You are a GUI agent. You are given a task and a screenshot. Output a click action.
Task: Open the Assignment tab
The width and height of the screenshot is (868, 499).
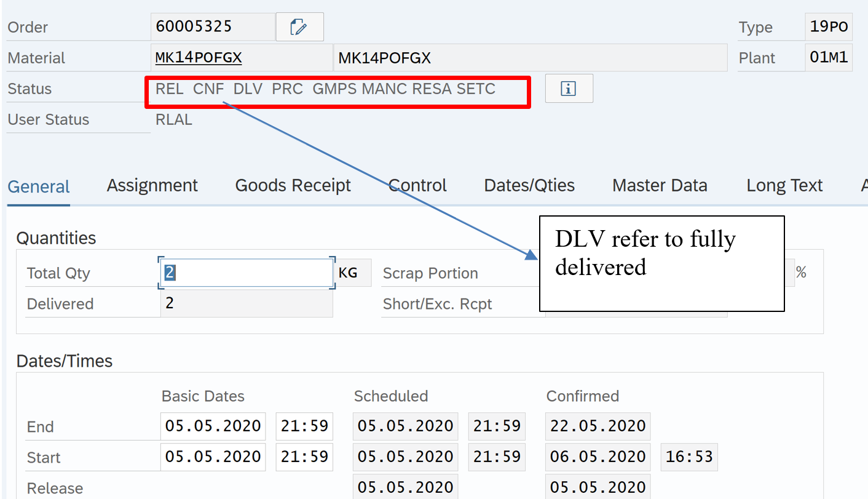(x=152, y=186)
